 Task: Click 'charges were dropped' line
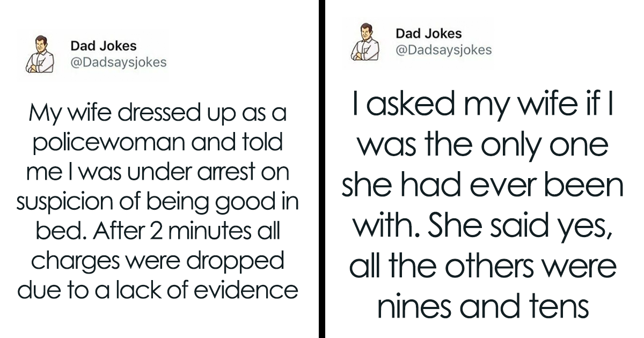point(158,261)
